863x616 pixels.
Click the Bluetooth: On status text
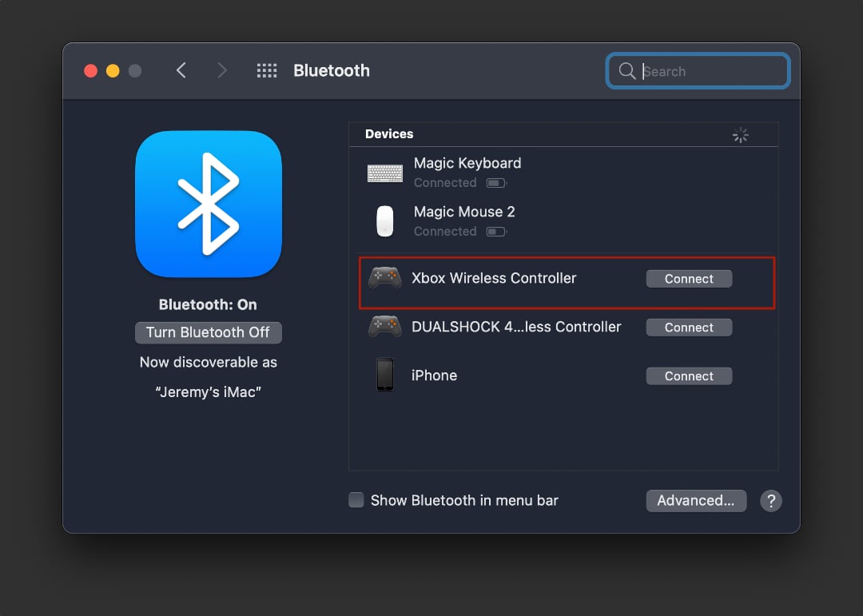pos(208,304)
